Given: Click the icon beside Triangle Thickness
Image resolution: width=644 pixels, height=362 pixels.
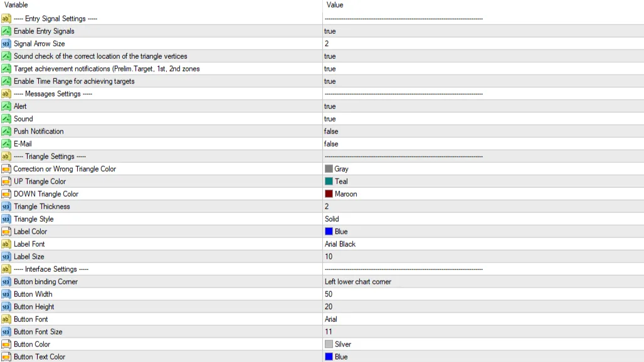Looking at the screenshot, I should click(6, 207).
